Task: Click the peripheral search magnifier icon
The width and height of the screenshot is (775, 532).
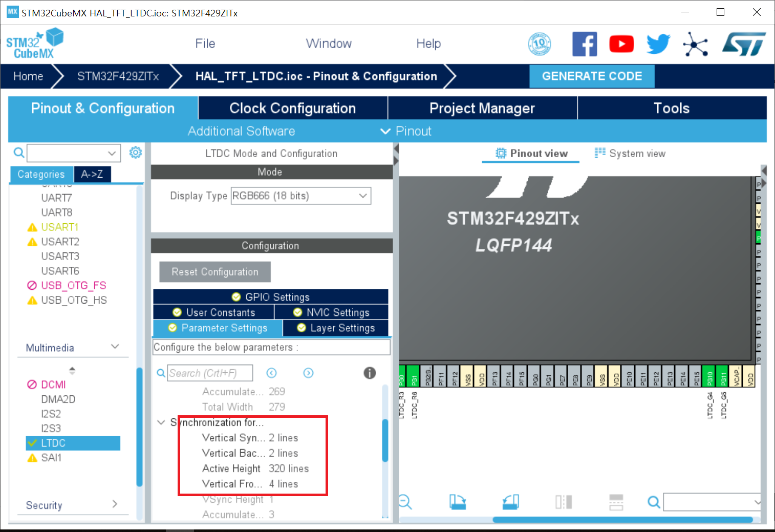Action: pos(19,153)
